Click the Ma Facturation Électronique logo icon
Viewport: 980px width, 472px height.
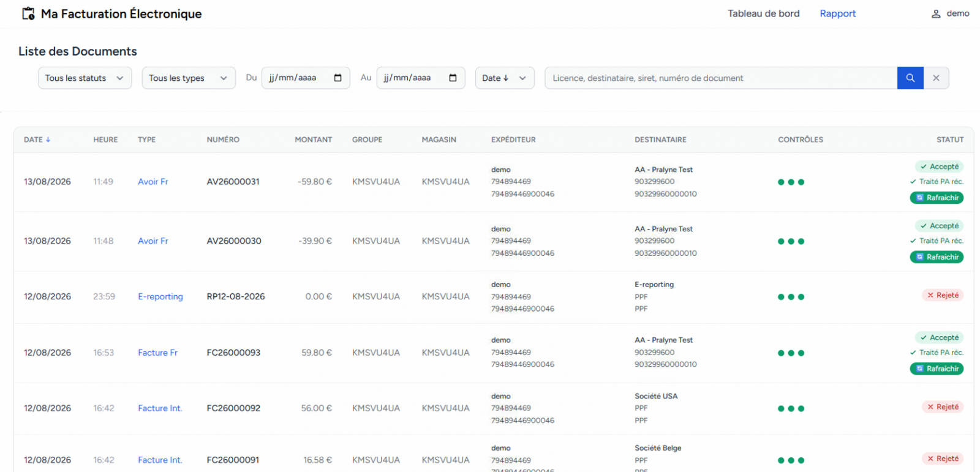point(28,13)
